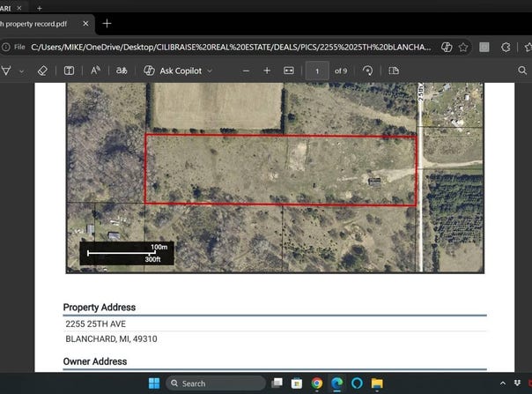Switch the Page view layout
Screen dimensions: 532x394
tap(394, 71)
